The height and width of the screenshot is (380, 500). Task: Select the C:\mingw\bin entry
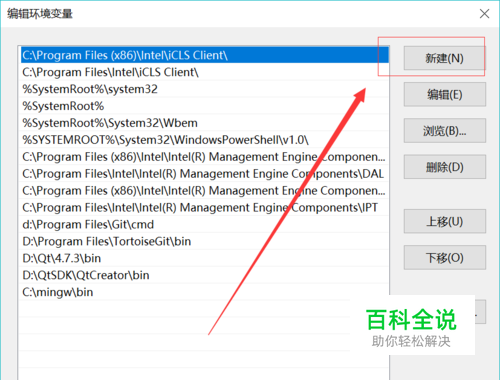pyautogui.click(x=204, y=292)
